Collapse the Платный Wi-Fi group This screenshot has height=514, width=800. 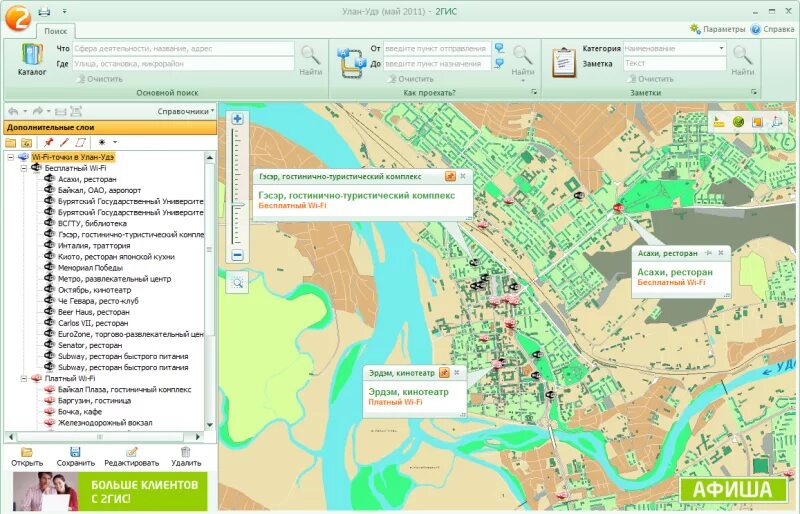23,379
